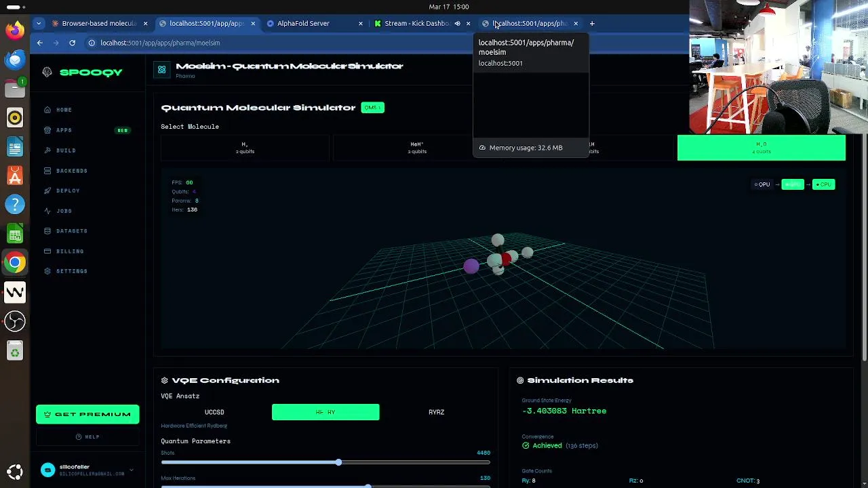Open the Trash from the dock
Viewport: 868px width, 488px height.
14,351
